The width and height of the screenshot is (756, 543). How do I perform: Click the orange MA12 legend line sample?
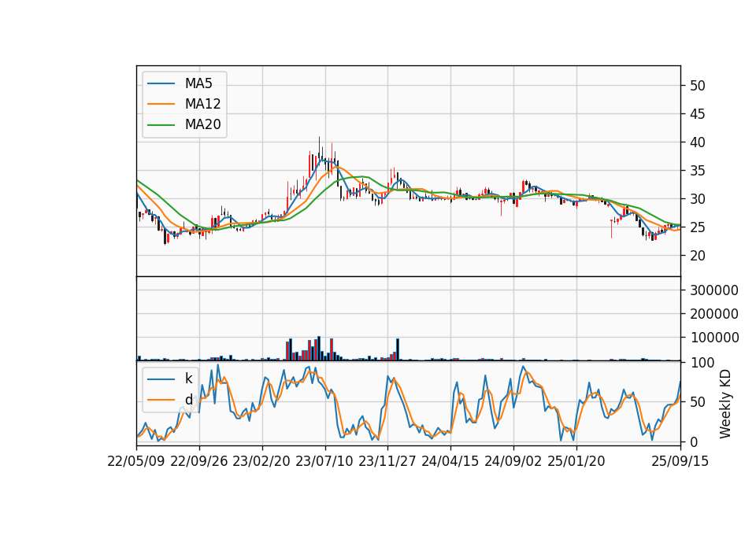tap(161, 104)
